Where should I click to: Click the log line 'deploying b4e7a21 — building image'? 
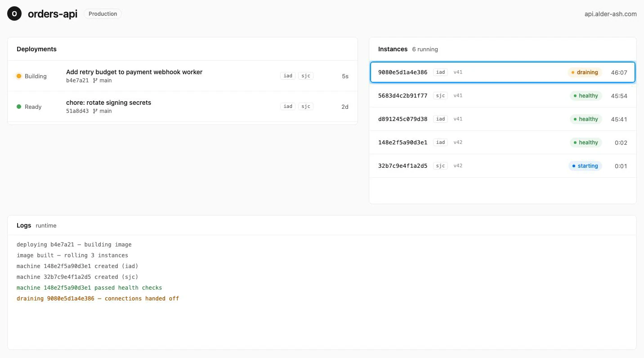[74, 245]
